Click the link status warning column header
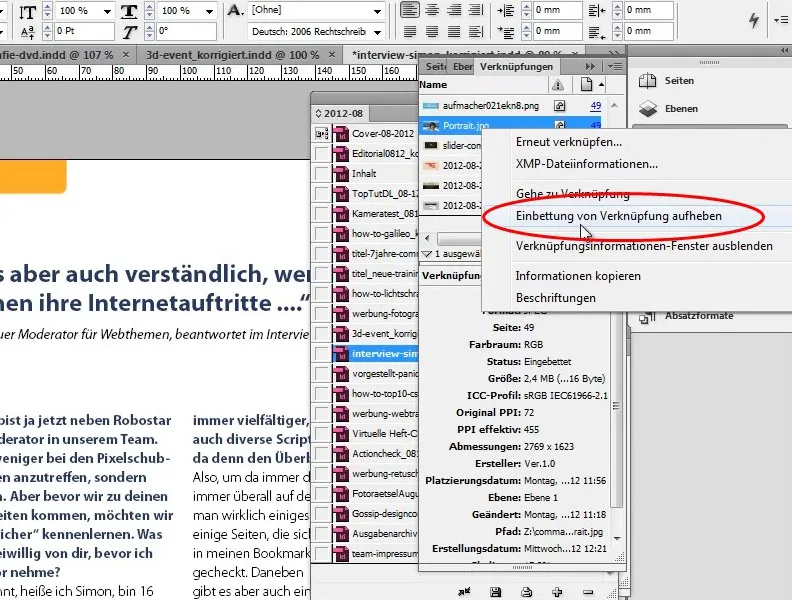The image size is (800, 600). [557, 85]
